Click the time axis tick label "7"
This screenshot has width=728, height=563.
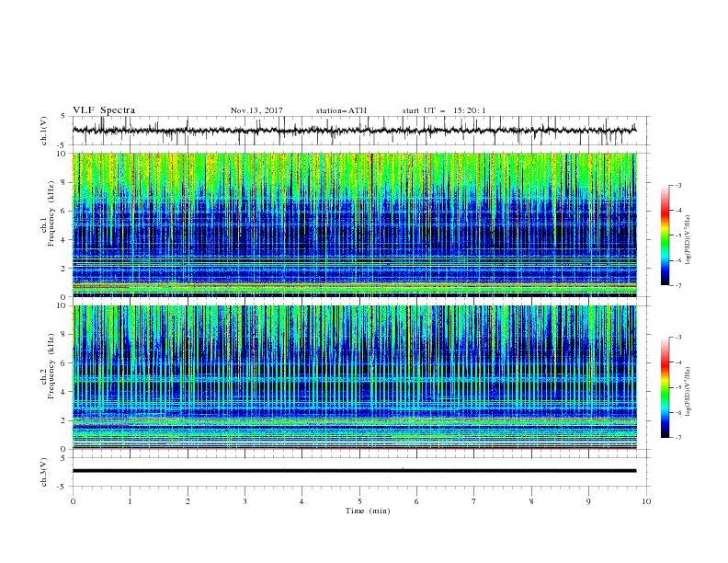click(474, 501)
